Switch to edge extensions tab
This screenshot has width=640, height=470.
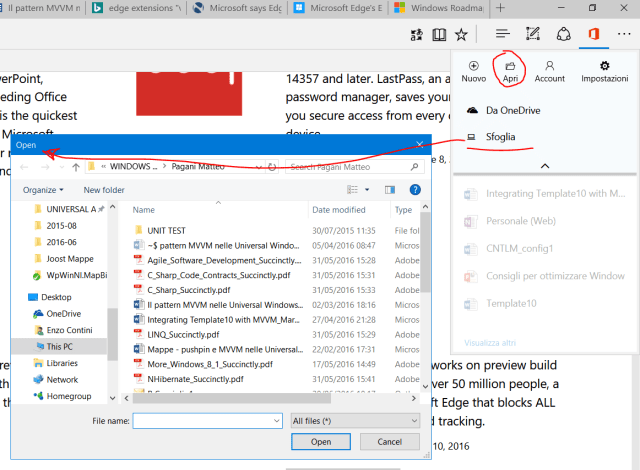tap(136, 8)
